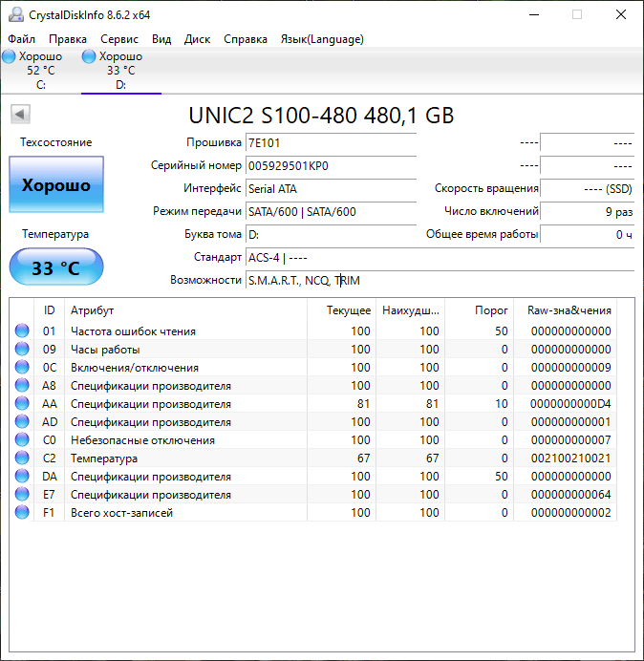Click the Возможности field S.M.A.R.T., NCQ, TRIM
This screenshot has height=661, width=644.
tap(440, 280)
